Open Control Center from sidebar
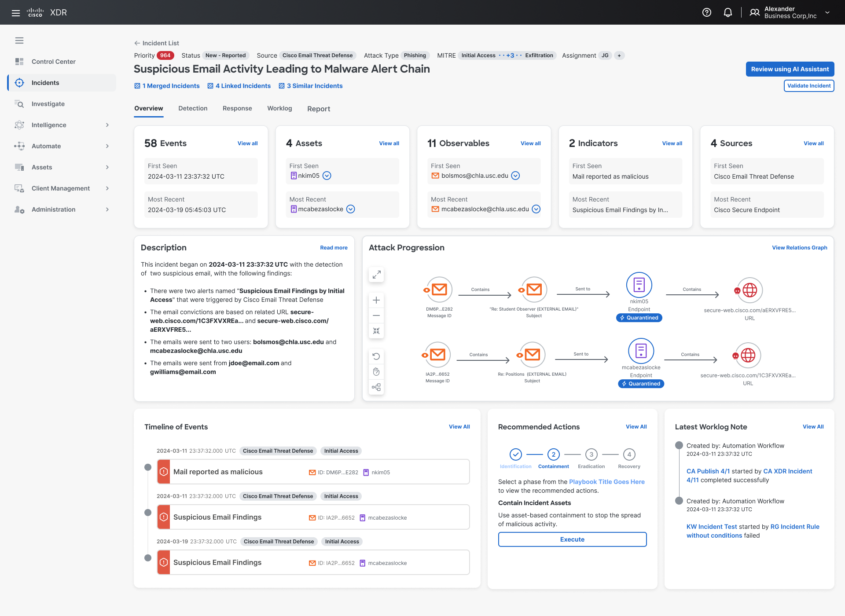The height and width of the screenshot is (616, 845). (62, 62)
